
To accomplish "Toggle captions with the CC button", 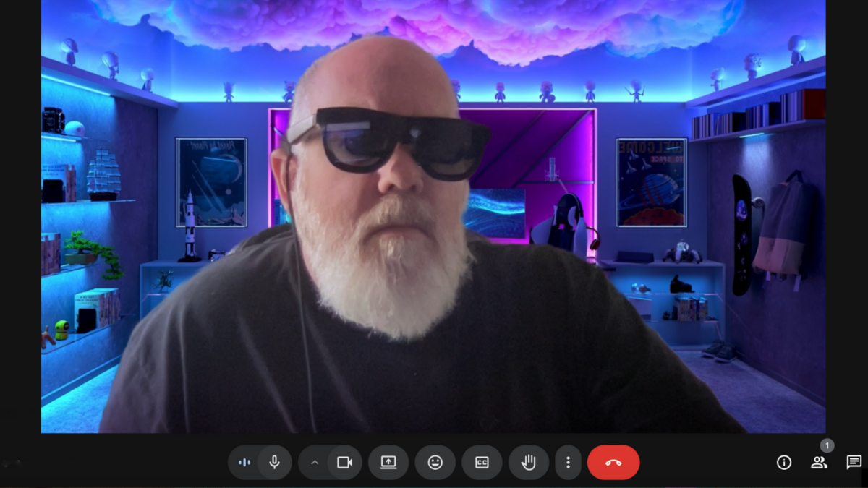I will point(482,463).
